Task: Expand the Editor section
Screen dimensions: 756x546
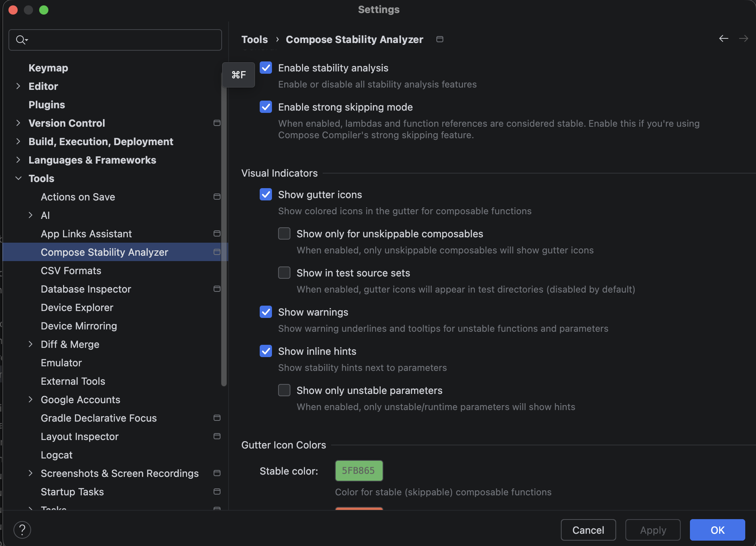Action: tap(18, 86)
